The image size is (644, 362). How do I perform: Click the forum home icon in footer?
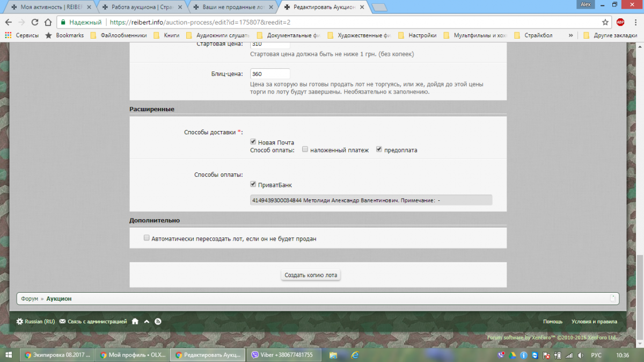(135, 321)
